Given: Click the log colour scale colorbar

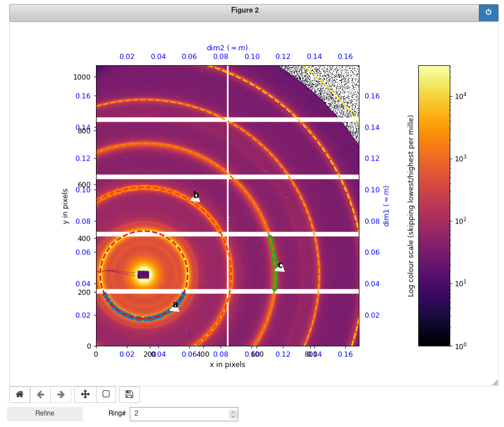Looking at the screenshot, I should point(434,206).
